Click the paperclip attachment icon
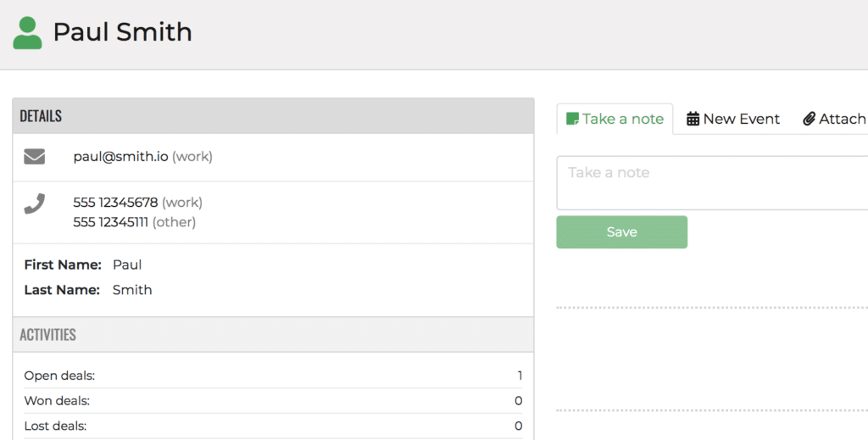Image resolution: width=868 pixels, height=440 pixels. click(809, 119)
